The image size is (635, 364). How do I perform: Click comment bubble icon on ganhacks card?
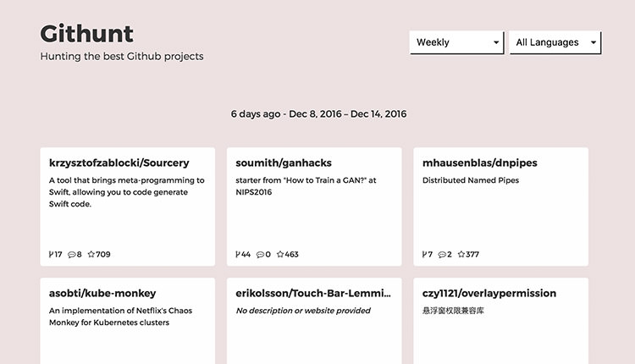coord(261,255)
